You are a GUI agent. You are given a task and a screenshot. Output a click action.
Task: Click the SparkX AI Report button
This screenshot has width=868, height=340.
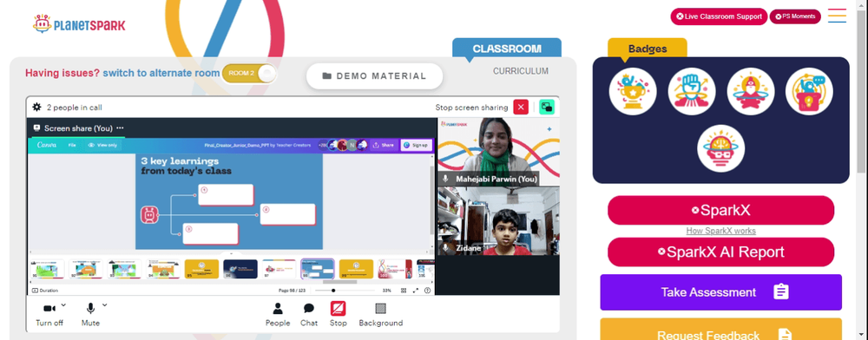pos(720,252)
